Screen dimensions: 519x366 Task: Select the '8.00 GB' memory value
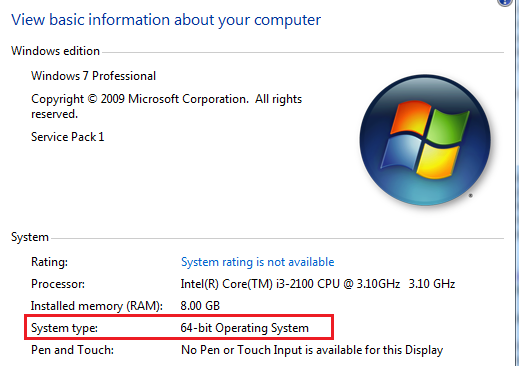point(200,306)
